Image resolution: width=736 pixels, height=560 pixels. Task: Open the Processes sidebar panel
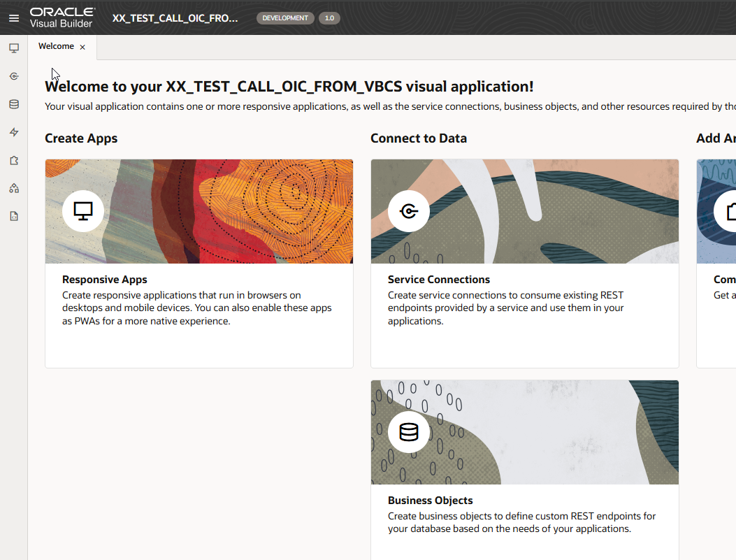pyautogui.click(x=14, y=131)
